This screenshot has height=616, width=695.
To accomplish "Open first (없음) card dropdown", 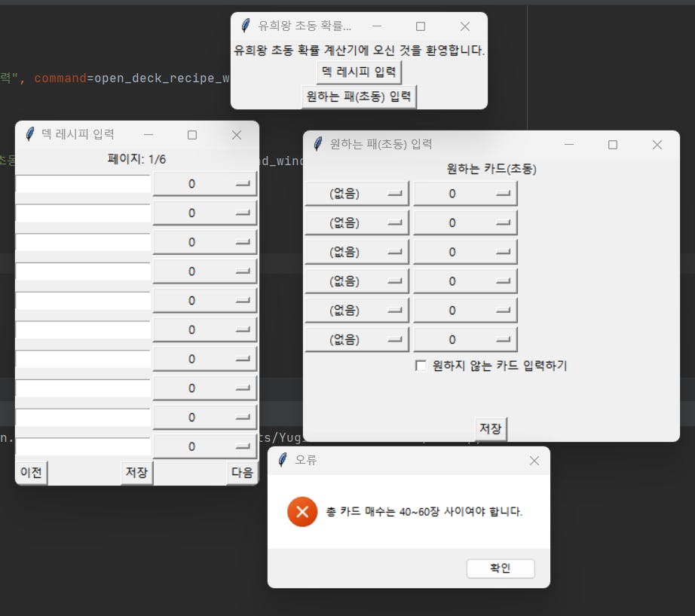I will click(x=357, y=193).
